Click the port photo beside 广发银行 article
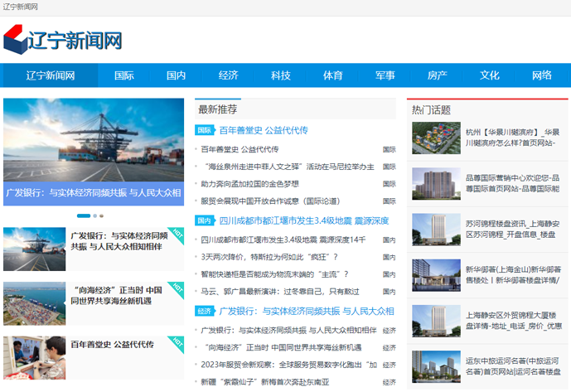Viewport: 571px width, 392px height. [x=34, y=249]
